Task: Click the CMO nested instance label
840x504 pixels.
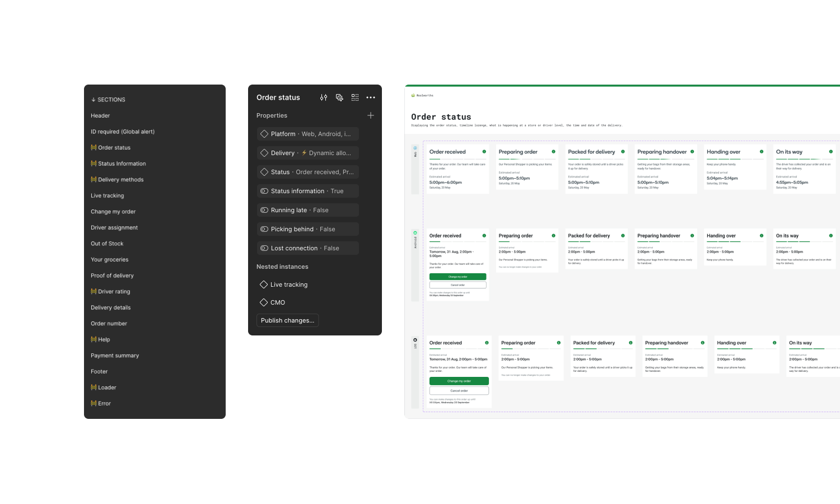Action: [x=278, y=302]
